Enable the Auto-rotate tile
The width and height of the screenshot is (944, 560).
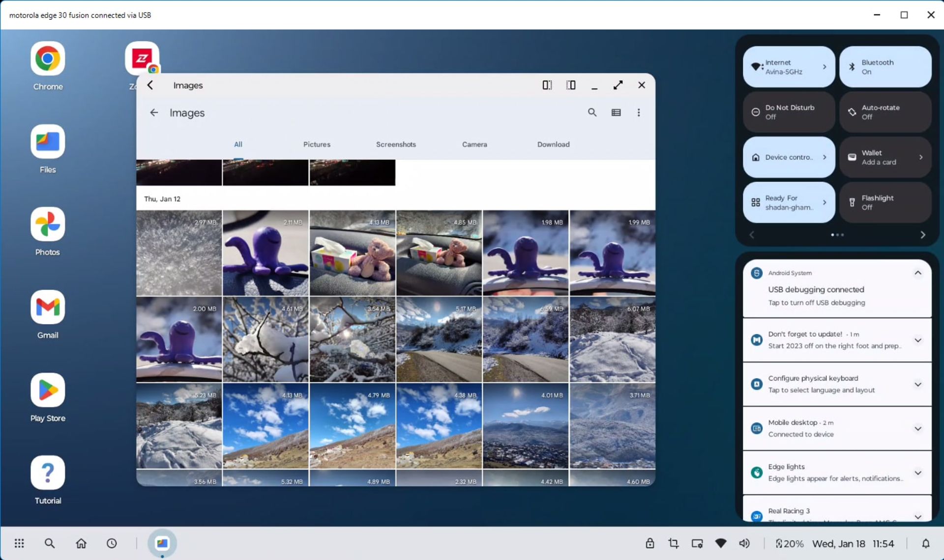885,112
